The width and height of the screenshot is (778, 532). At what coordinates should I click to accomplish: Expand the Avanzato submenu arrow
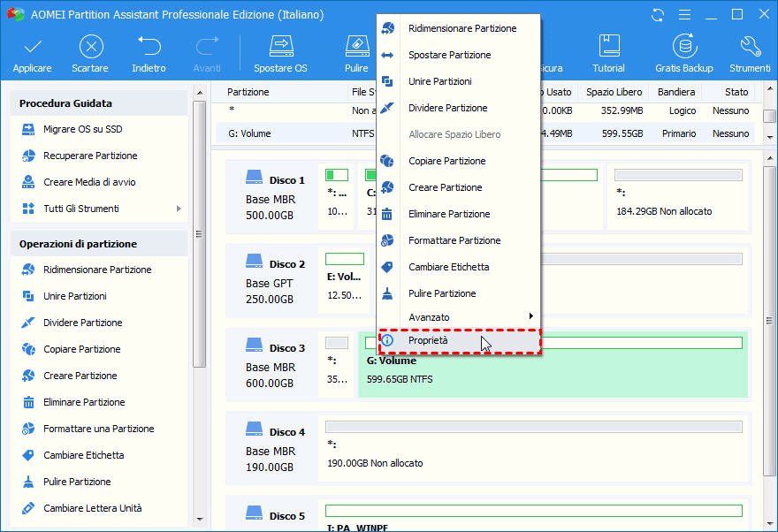[531, 316]
